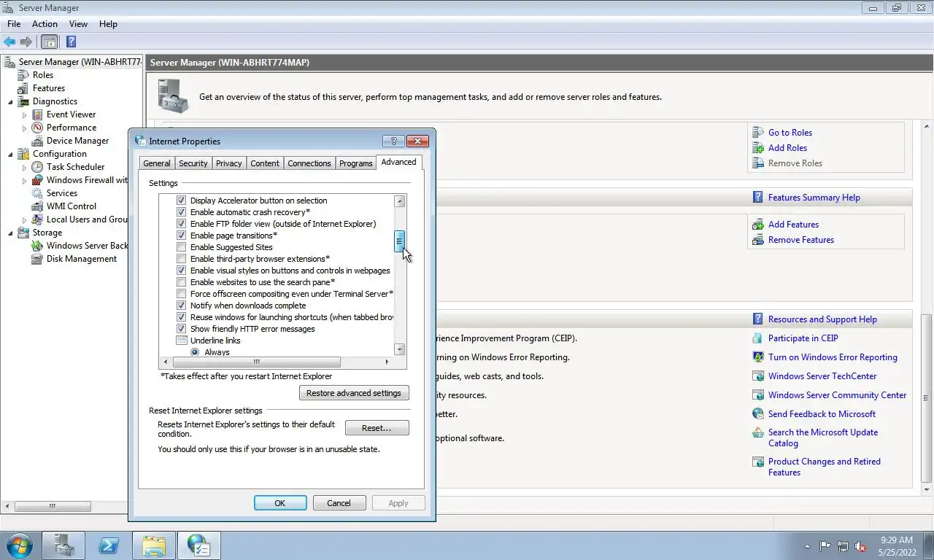Click the Send Feedback to Microsoft icon
934x560 pixels.
pos(757,413)
